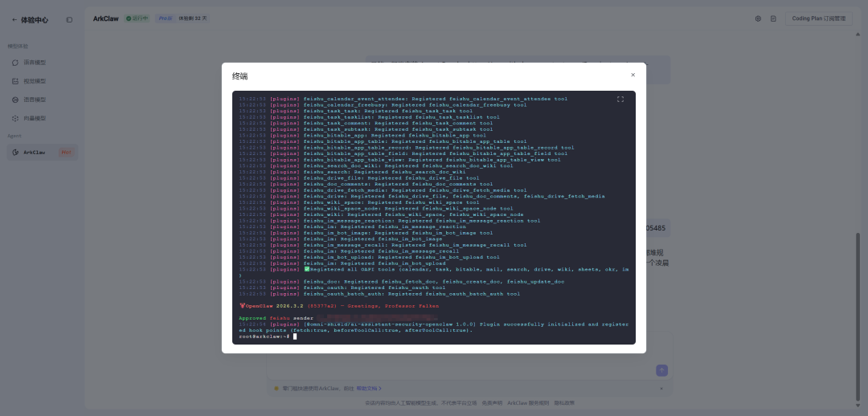Image resolution: width=868 pixels, height=416 pixels.
Task: Click the OpenClaw 2026.3.2 greeting line
Action: coord(339,306)
